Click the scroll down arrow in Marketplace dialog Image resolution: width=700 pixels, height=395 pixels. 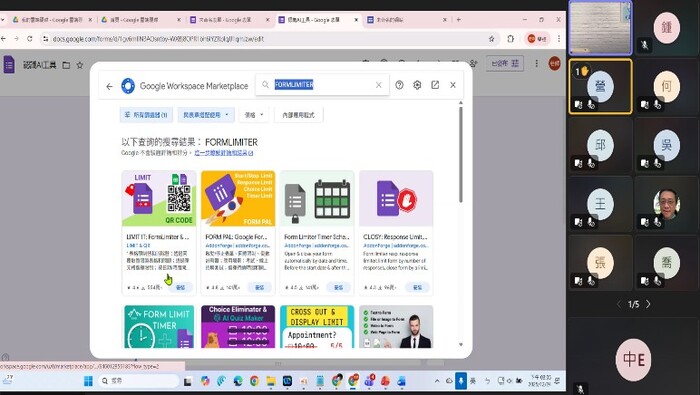(461, 345)
